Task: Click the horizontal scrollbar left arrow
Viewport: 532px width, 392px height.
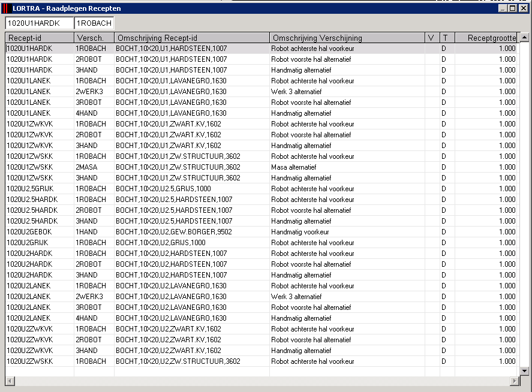Action: [10, 381]
